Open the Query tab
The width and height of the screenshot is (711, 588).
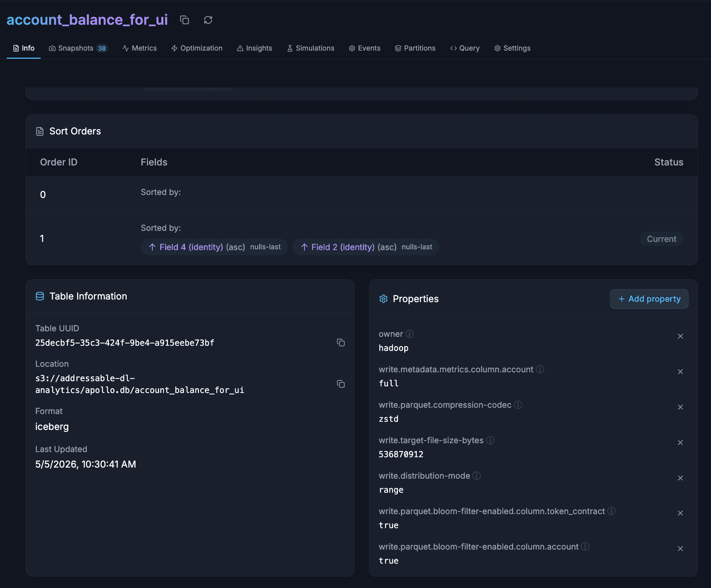(465, 48)
